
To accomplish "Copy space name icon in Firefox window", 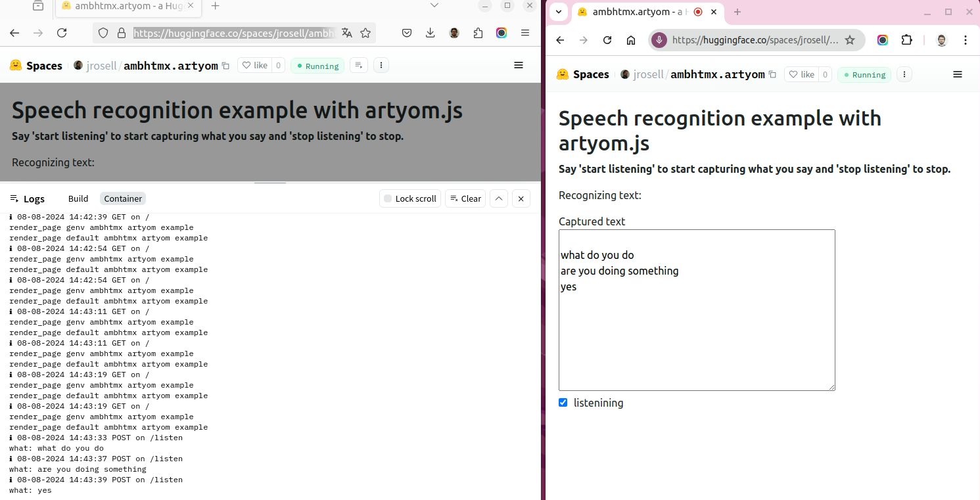I will pyautogui.click(x=225, y=66).
